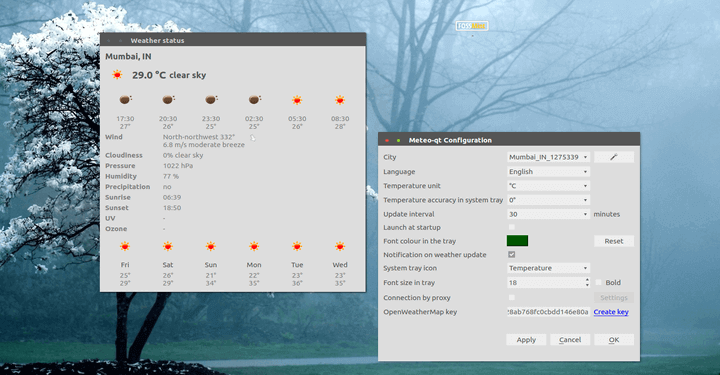Click the Pressure value 1022 hPa

click(x=178, y=166)
